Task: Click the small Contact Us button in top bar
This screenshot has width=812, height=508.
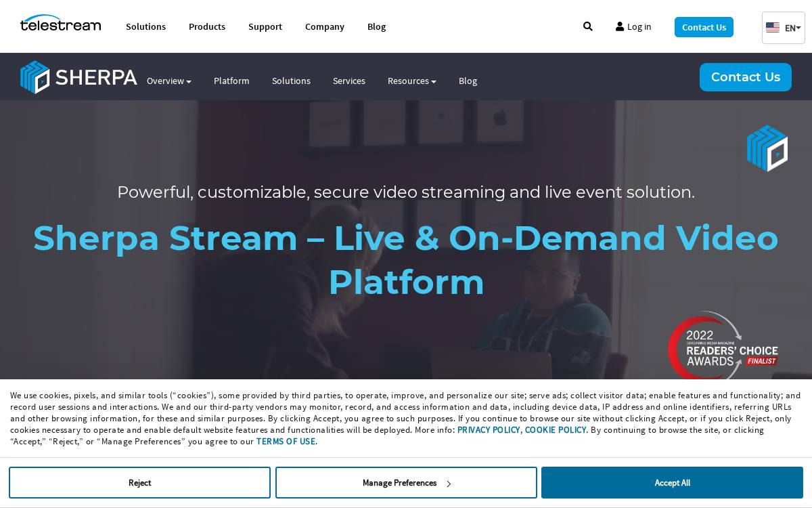Action: [x=704, y=27]
